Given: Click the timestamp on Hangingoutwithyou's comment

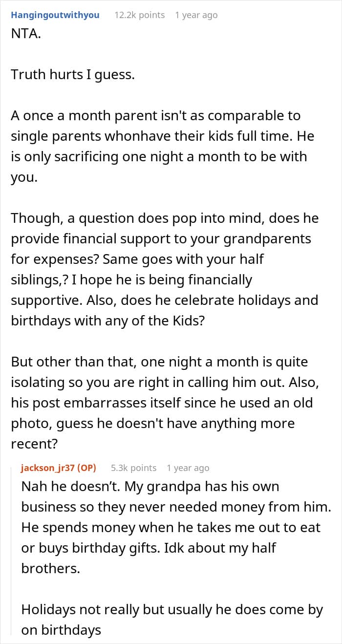Looking at the screenshot, I should coord(196,15).
